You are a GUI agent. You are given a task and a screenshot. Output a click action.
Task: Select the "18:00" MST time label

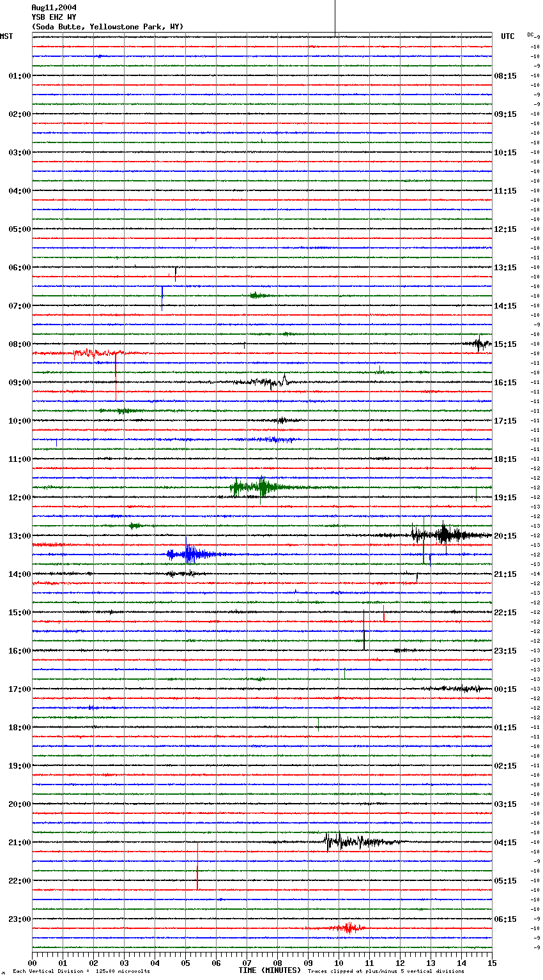[20, 728]
